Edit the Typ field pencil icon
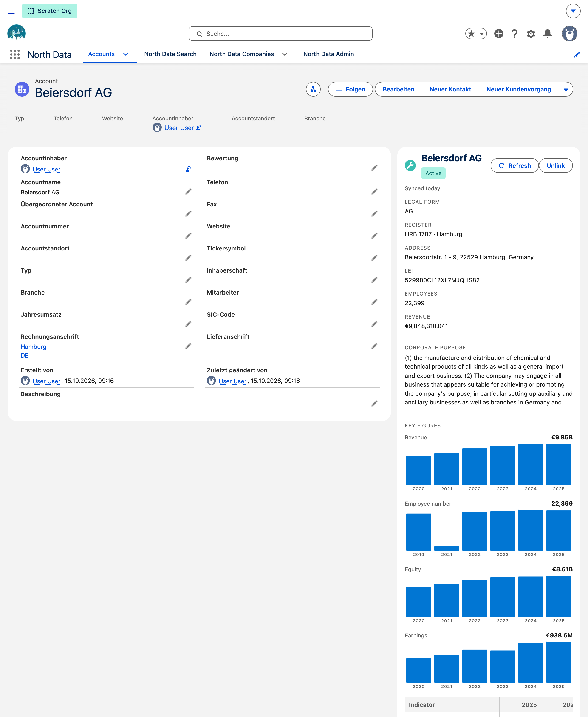This screenshot has width=588, height=717. tap(188, 280)
